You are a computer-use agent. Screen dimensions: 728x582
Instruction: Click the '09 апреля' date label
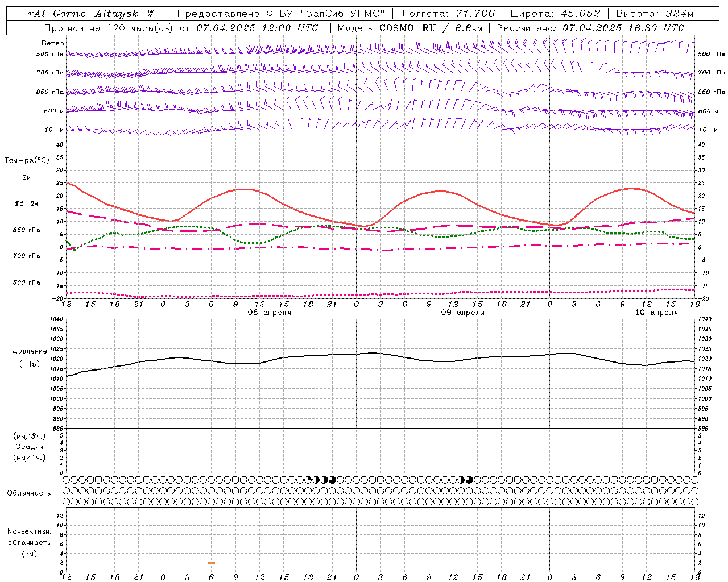[463, 313]
